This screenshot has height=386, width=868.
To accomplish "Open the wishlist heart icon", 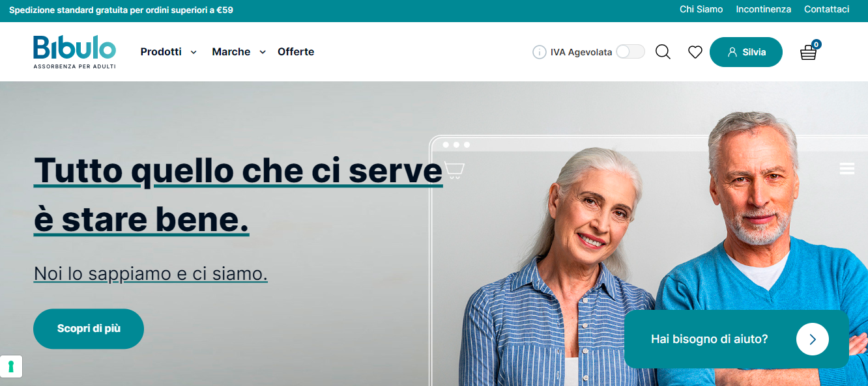I will point(695,52).
